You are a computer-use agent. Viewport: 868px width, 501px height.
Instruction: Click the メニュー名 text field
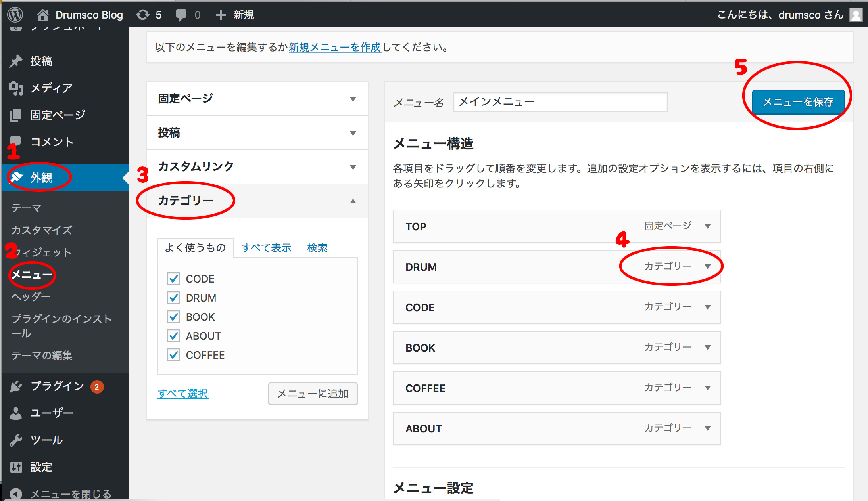point(560,102)
